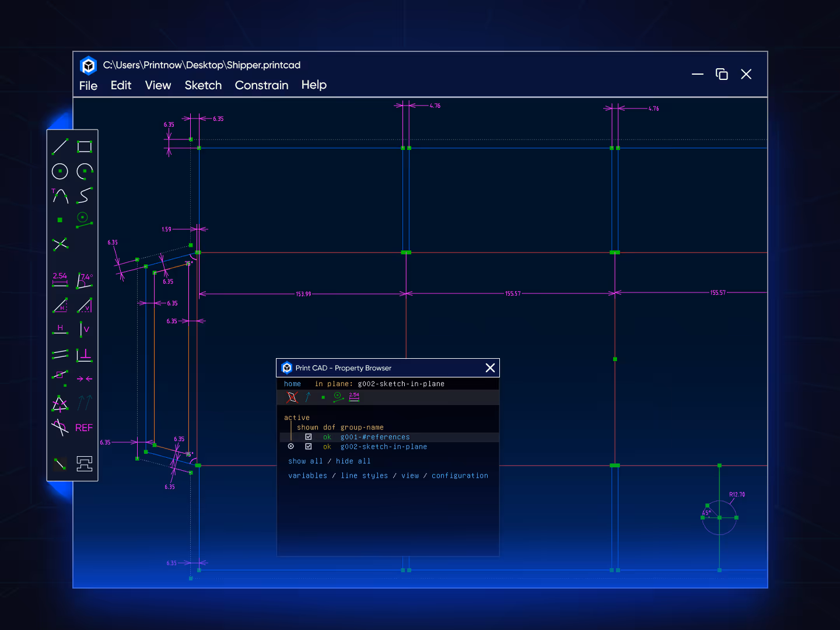The image size is (840, 630).
Task: Uncheck shown for g002-sketch-in-plane group
Action: click(x=309, y=446)
